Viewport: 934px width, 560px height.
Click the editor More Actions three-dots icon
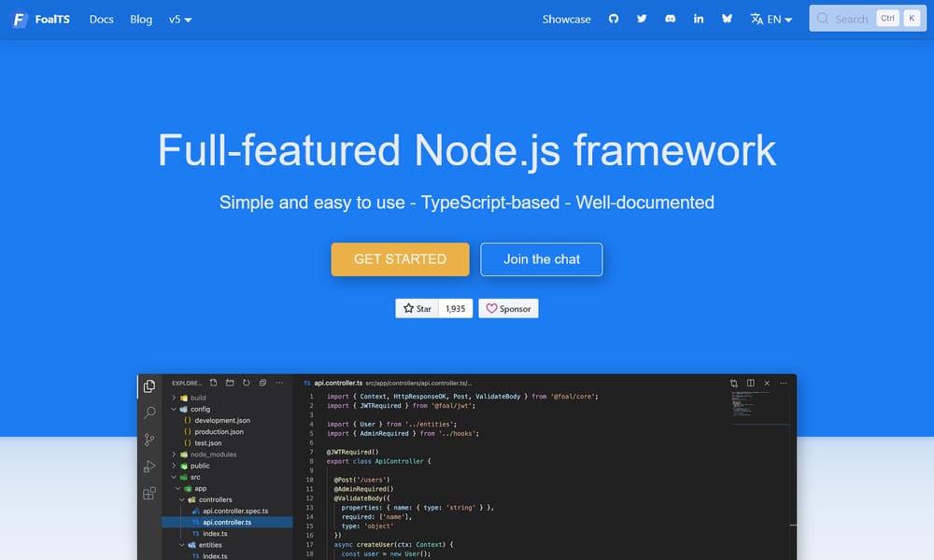click(x=784, y=384)
